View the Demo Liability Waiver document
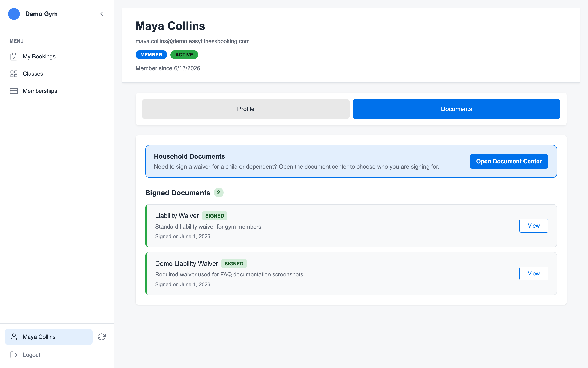The height and width of the screenshot is (368, 588). (533, 274)
